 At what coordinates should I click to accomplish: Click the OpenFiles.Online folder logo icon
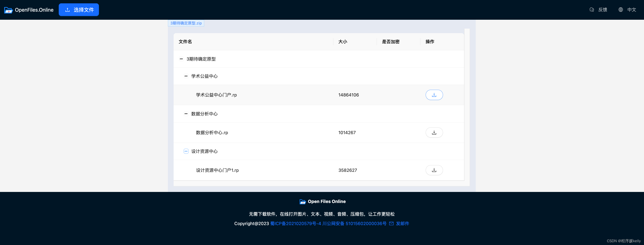coord(8,10)
